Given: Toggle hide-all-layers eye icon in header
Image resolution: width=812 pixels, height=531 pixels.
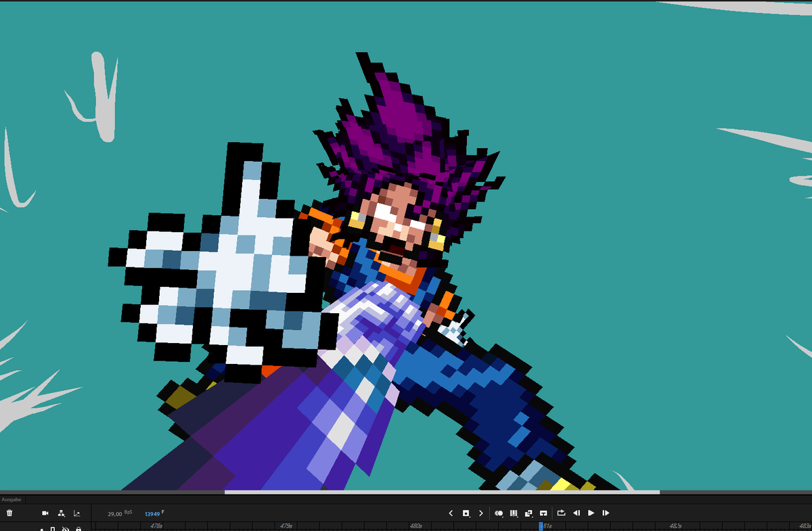Looking at the screenshot, I should [x=65, y=529].
